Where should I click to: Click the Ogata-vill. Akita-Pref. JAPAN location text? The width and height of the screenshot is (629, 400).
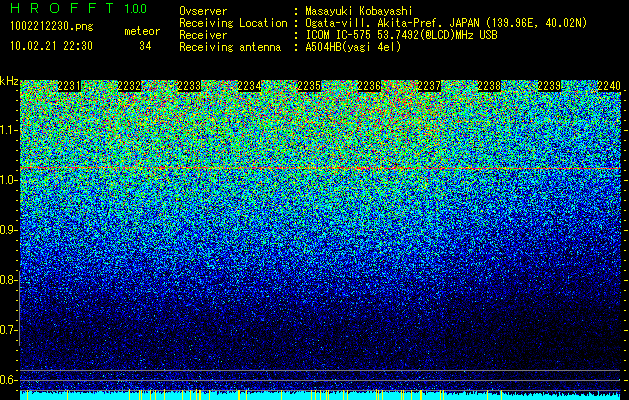point(446,23)
